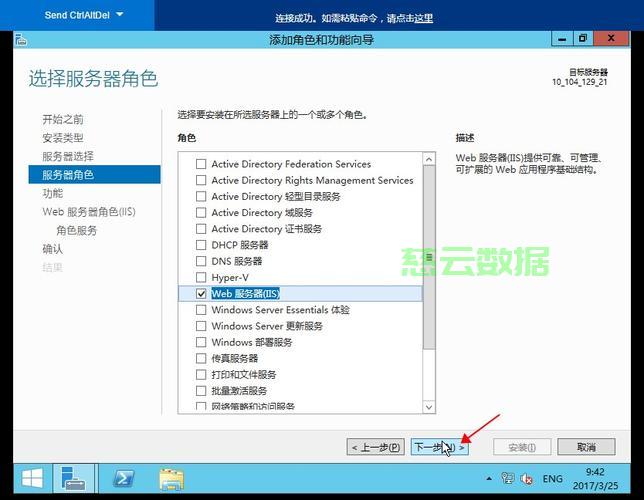Launch PowerShell from the taskbar
Screen dimensions: 644x500
123,479
